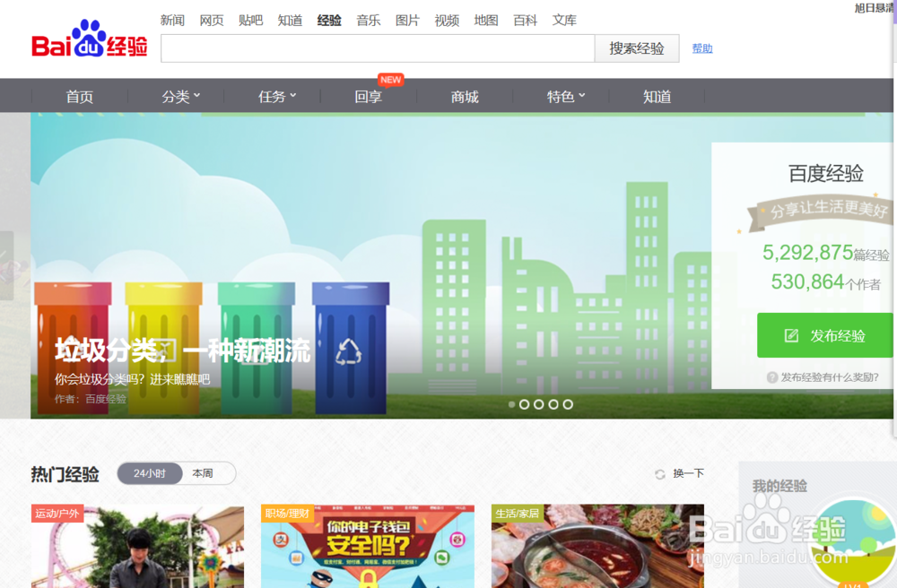
Task: Go to 新闻 in top links
Action: tap(172, 21)
